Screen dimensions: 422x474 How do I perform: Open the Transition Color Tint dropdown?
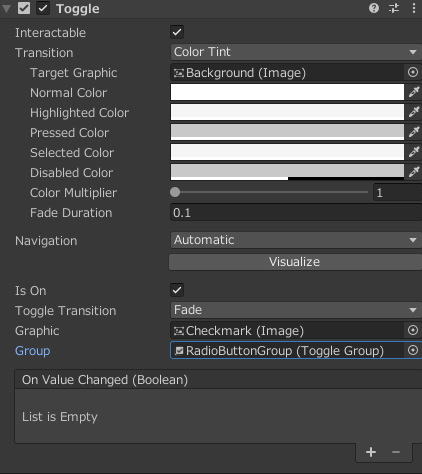[x=296, y=52]
